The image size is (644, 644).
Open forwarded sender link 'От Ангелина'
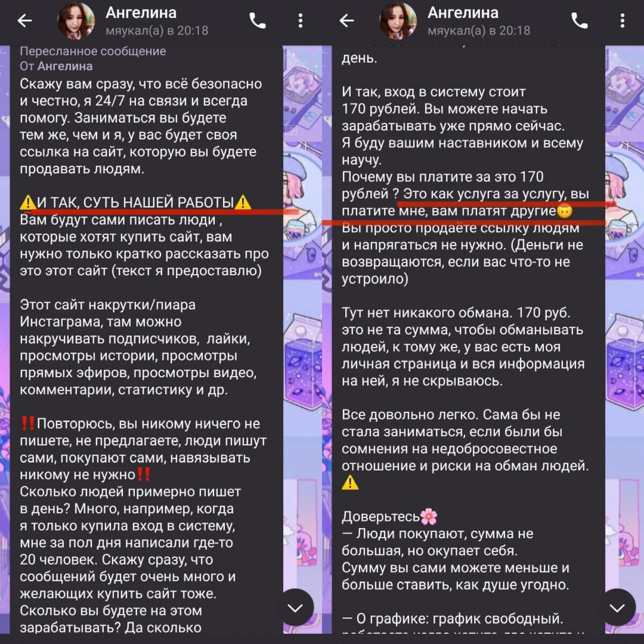pyautogui.click(x=56, y=67)
